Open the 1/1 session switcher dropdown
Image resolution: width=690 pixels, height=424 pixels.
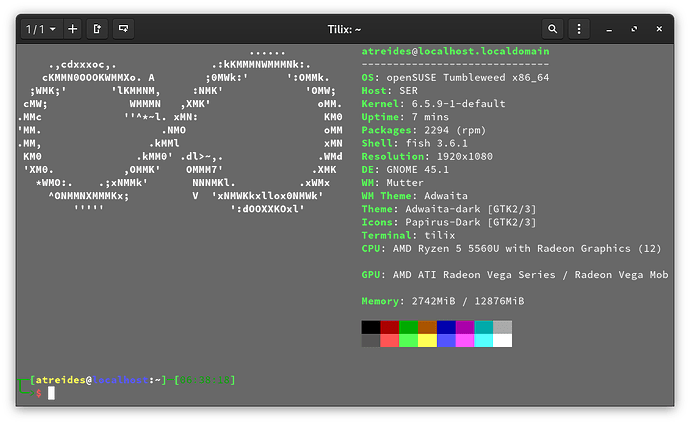pos(41,29)
